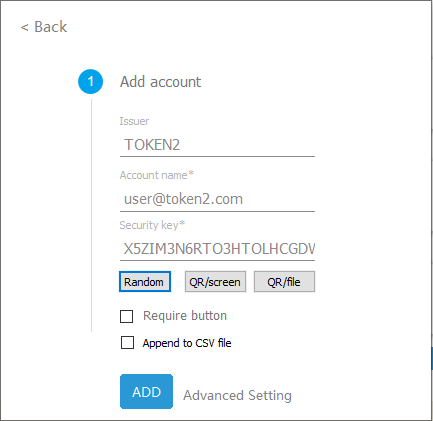
Task: Click the Issuer label text
Action: [x=134, y=121]
